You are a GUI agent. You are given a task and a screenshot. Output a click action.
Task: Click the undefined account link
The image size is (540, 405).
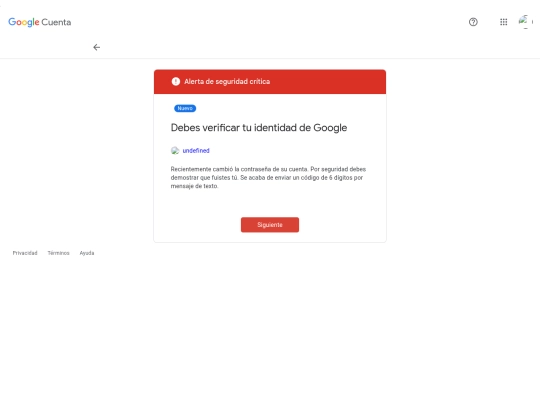click(196, 150)
